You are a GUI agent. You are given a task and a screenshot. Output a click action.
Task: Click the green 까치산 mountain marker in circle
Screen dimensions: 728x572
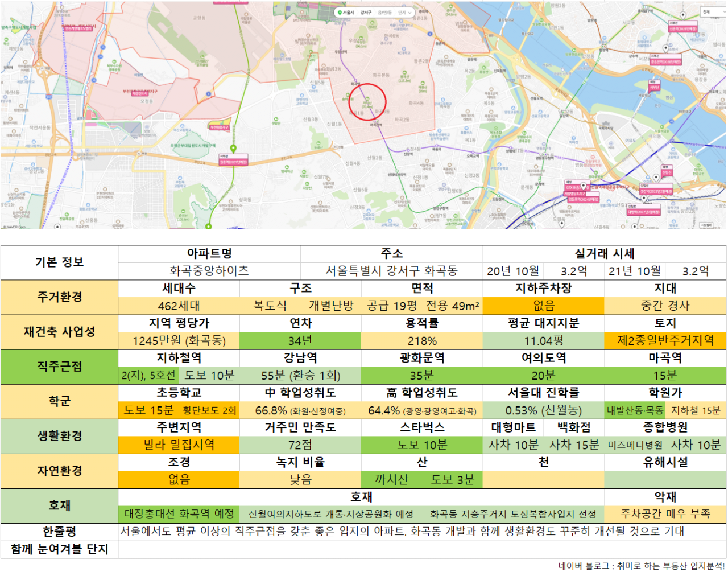(x=367, y=99)
